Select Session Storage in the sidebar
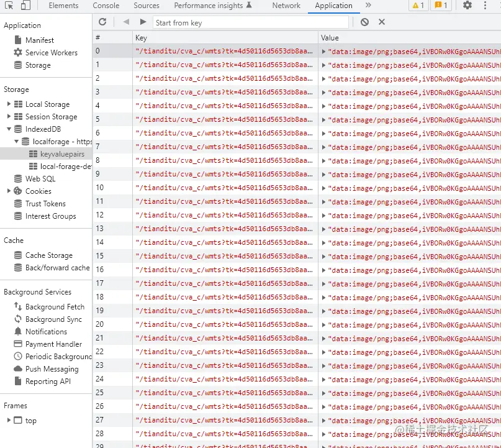501x448 pixels. (x=51, y=117)
